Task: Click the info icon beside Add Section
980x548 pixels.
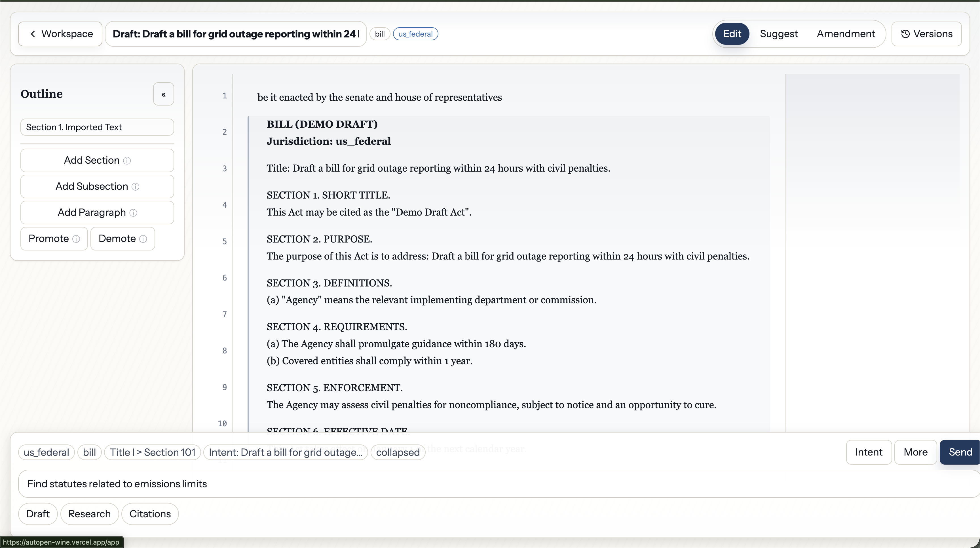Action: 127,161
